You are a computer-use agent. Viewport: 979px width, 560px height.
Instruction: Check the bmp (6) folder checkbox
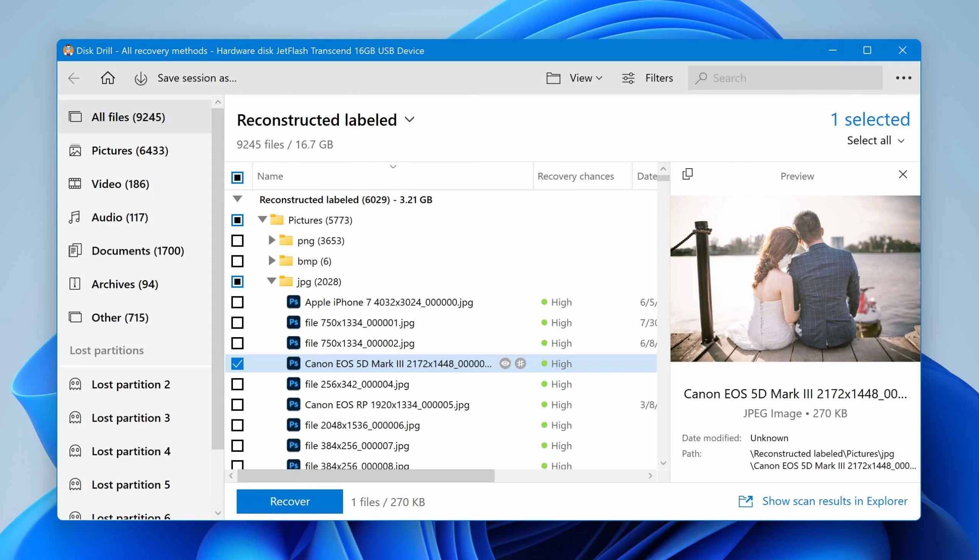237,261
